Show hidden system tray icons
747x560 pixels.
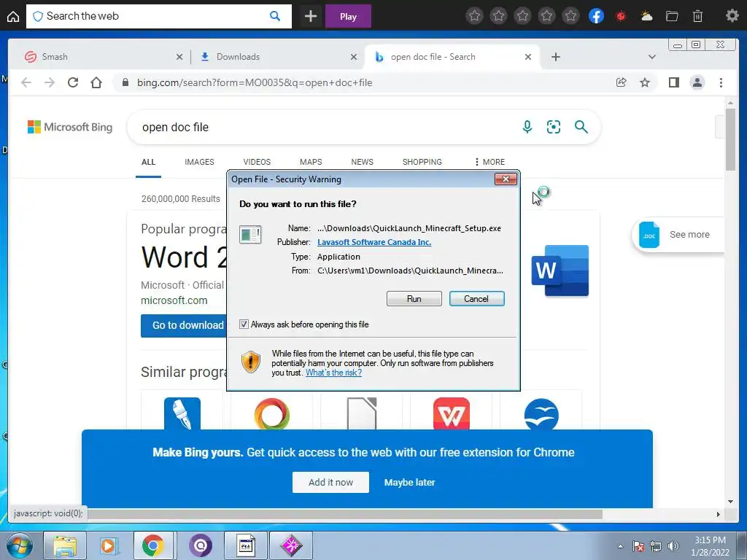[620, 546]
